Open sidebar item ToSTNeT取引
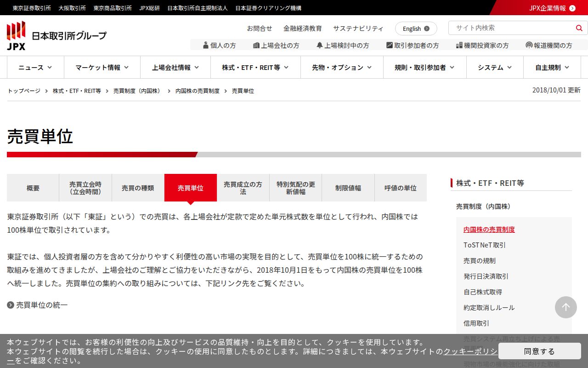Image resolution: width=588 pixels, height=368 pixels. [485, 245]
